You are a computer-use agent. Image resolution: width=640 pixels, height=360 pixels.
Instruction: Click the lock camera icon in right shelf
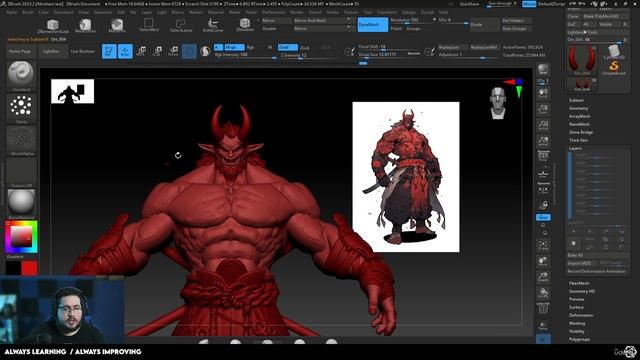point(543,205)
